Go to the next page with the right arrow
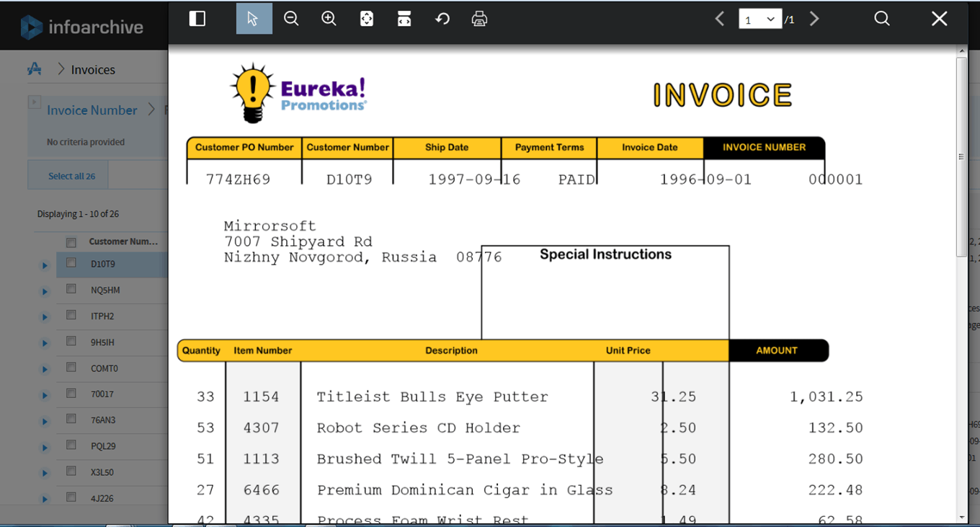980x527 pixels. pyautogui.click(x=814, y=19)
